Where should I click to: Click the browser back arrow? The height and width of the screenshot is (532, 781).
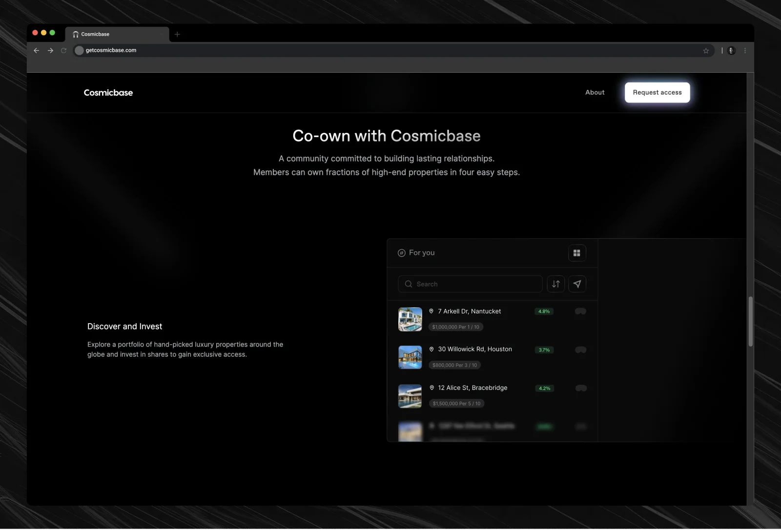36,50
